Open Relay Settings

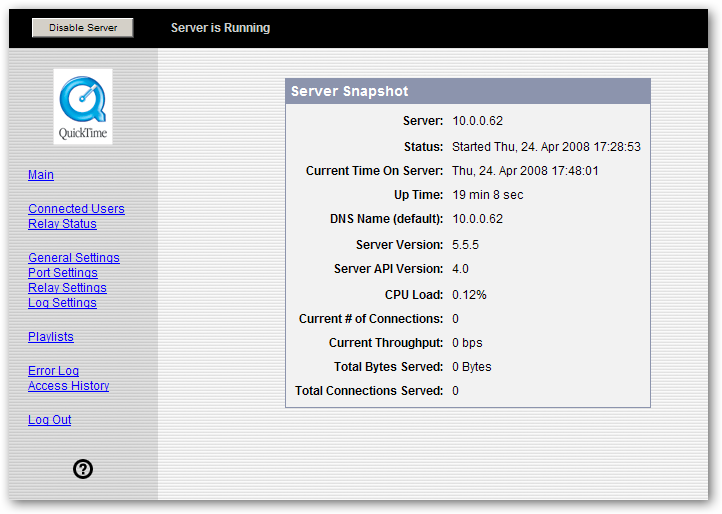(67, 288)
